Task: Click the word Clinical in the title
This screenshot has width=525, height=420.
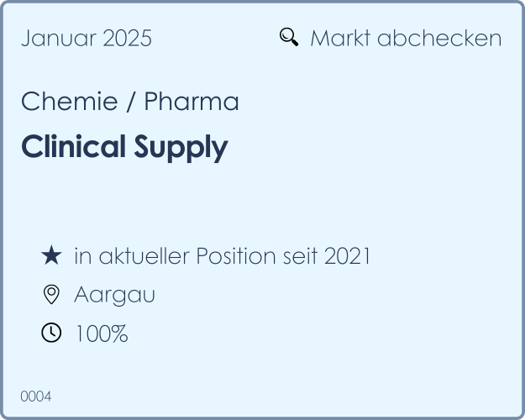Action: 73,147
